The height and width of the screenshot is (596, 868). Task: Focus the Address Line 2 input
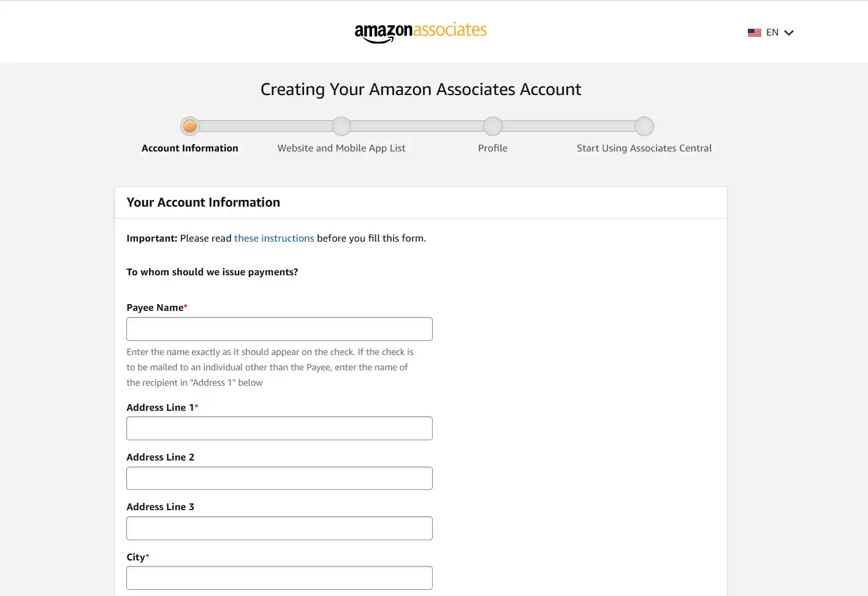click(x=280, y=478)
